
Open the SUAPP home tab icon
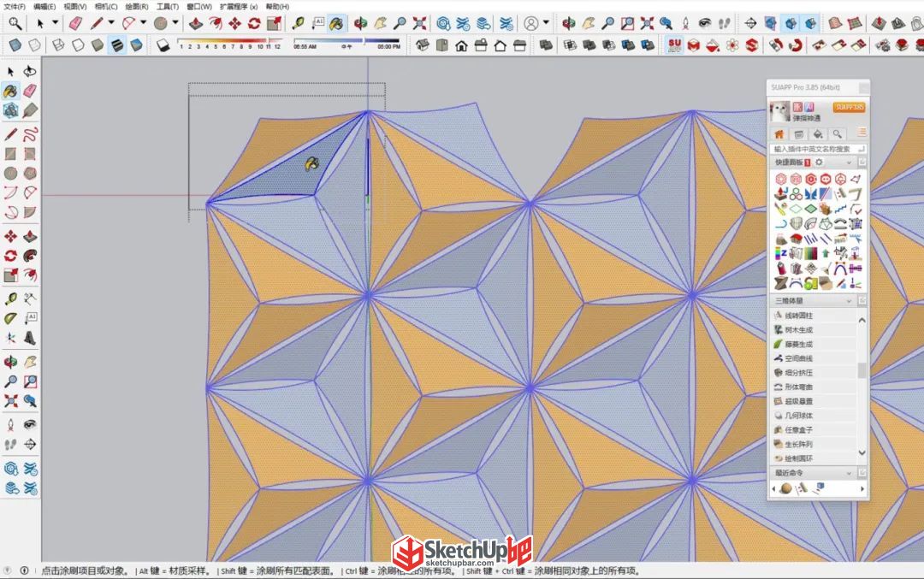779,134
